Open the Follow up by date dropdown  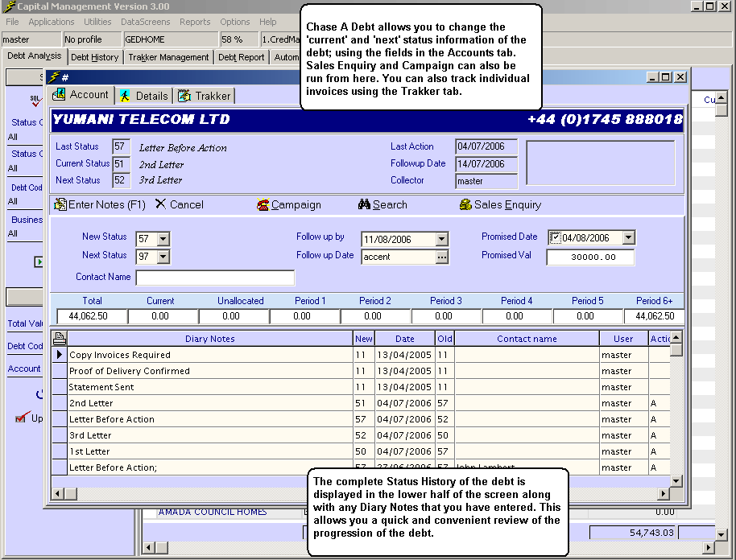coord(441,239)
